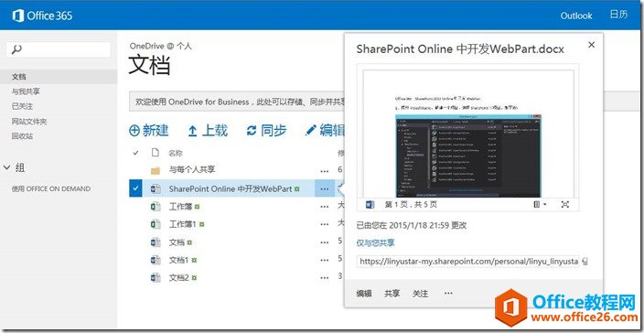Click full-screen icon in document preview

(565, 204)
